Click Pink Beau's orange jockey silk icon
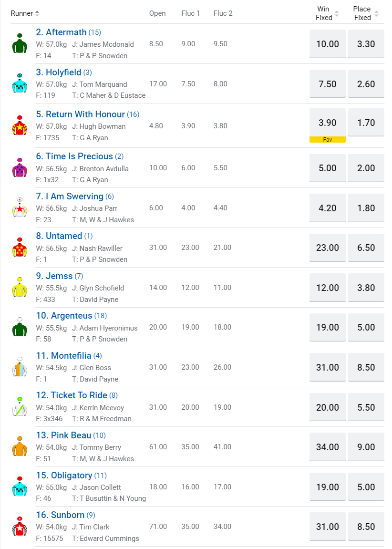Viewport: 392px width, 549px height. tap(20, 447)
